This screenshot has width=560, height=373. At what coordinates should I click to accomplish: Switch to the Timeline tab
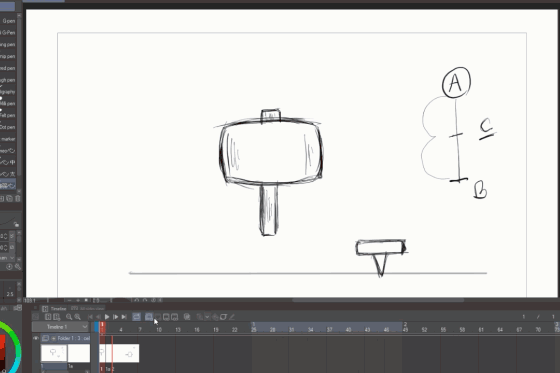(54, 309)
